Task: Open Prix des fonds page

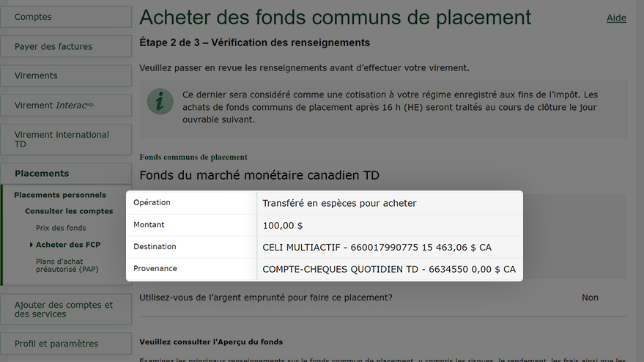Action: pyautogui.click(x=61, y=228)
